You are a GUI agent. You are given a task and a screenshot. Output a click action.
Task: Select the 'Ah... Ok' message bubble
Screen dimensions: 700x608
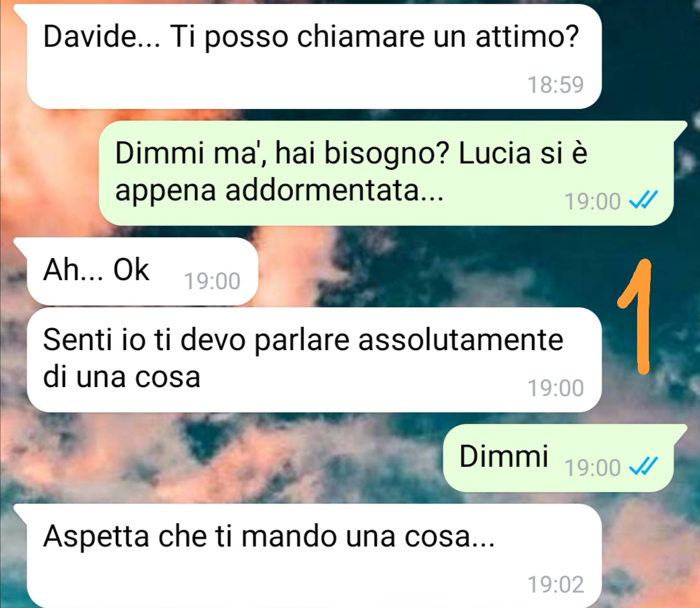tap(143, 272)
